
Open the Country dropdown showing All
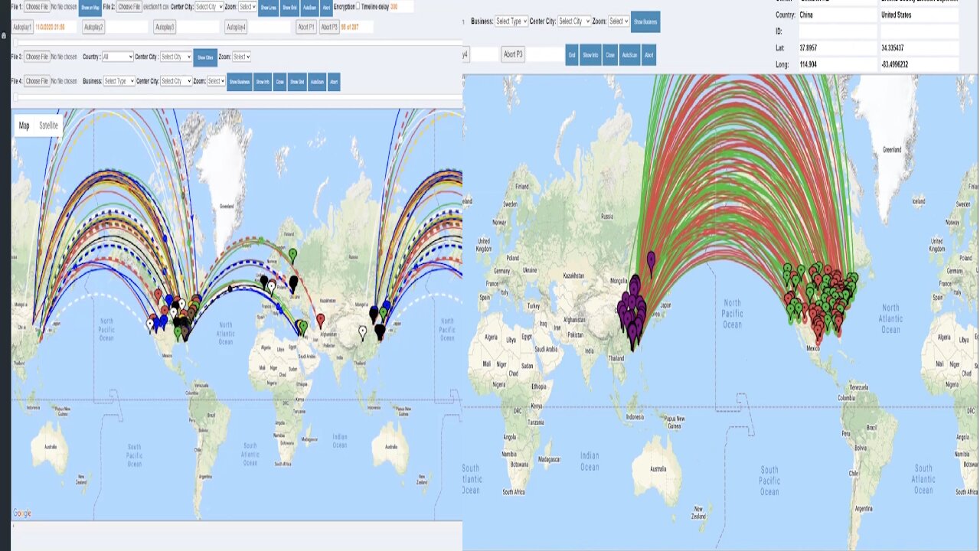[x=117, y=57]
